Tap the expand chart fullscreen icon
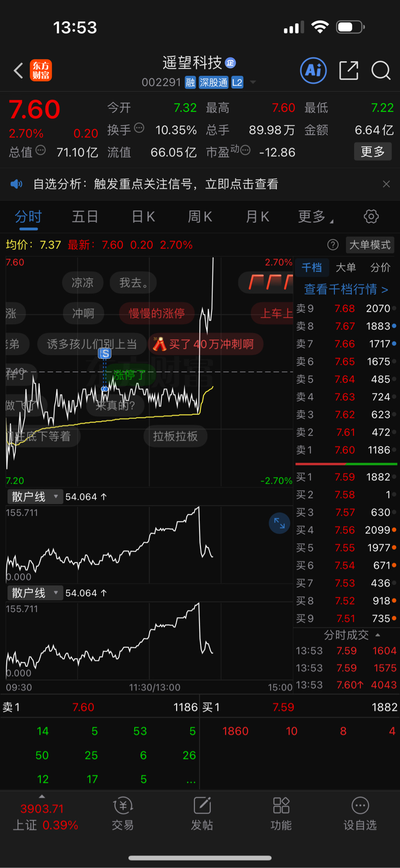This screenshot has height=868, width=400. coord(280,523)
